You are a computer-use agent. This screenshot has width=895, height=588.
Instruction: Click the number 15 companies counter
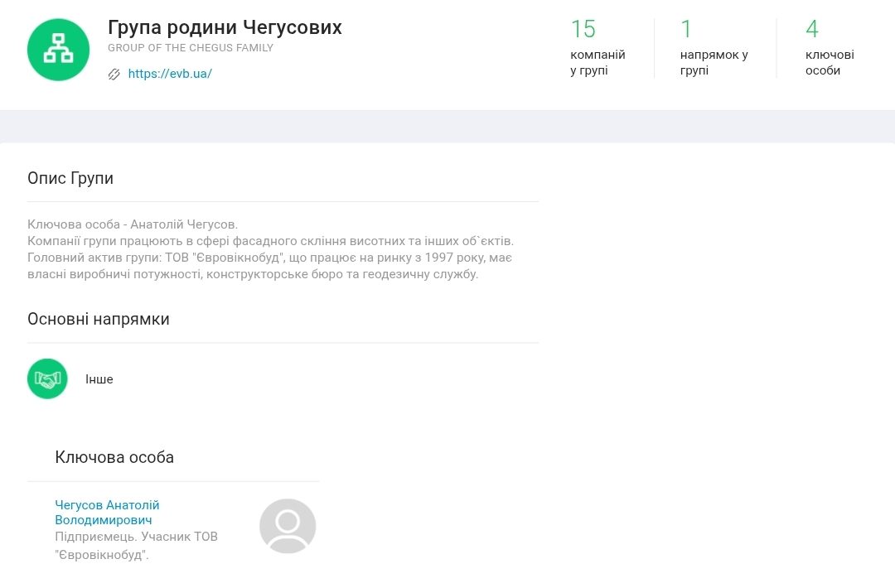coord(583,29)
